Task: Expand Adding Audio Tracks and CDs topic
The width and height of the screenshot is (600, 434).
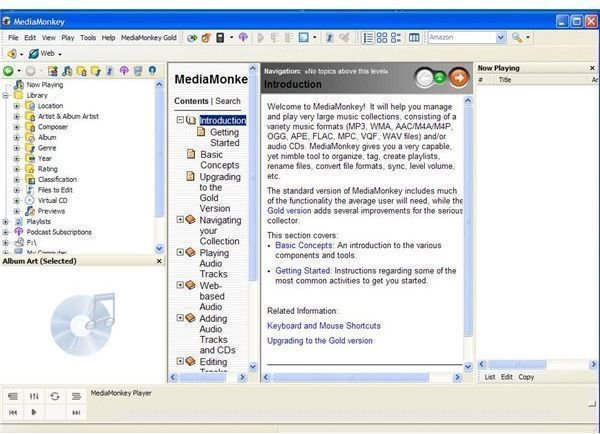Action: pyautogui.click(x=180, y=318)
